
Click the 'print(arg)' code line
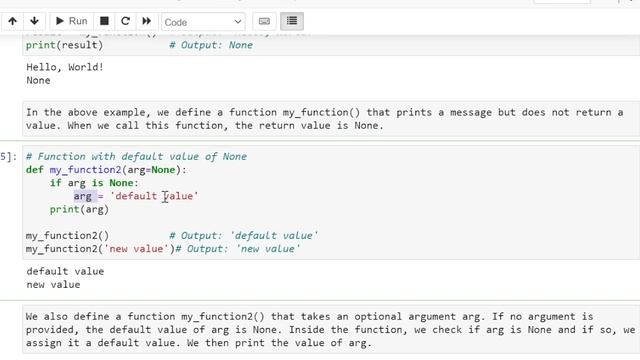pos(79,209)
